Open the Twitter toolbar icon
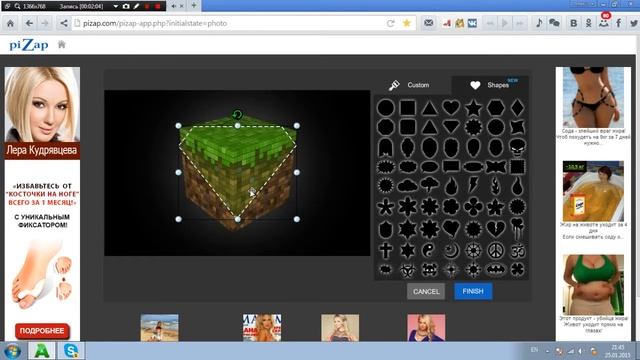Image resolution: width=640 pixels, height=360 pixels. click(633, 23)
